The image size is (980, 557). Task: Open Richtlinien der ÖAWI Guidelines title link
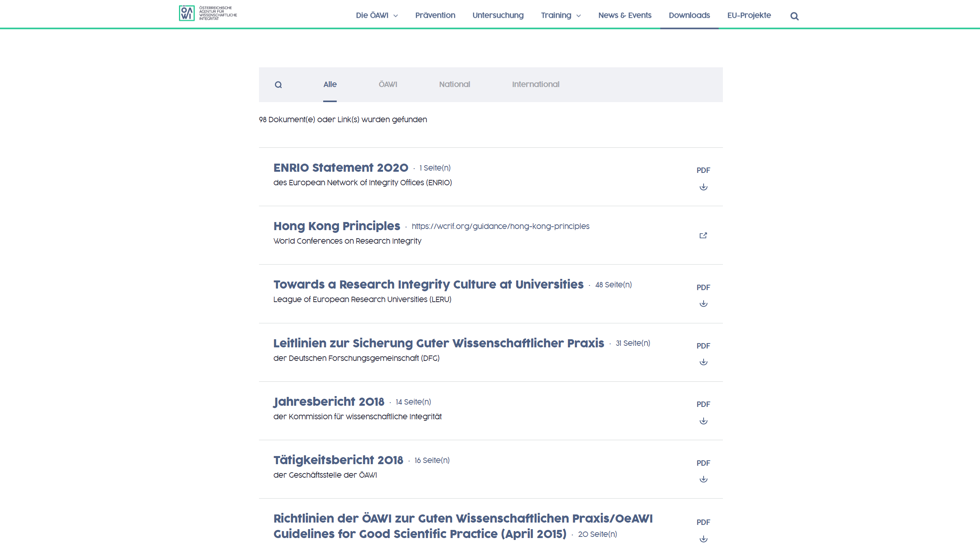pyautogui.click(x=463, y=526)
